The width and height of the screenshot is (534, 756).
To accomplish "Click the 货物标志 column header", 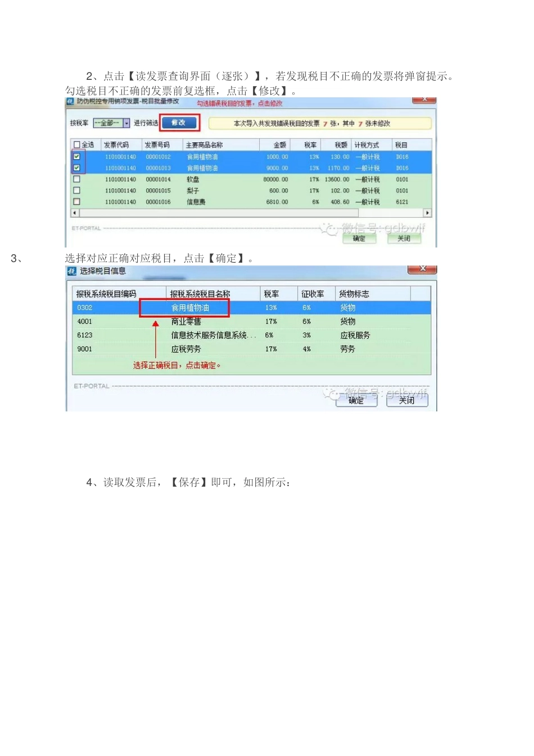I will pos(373,294).
